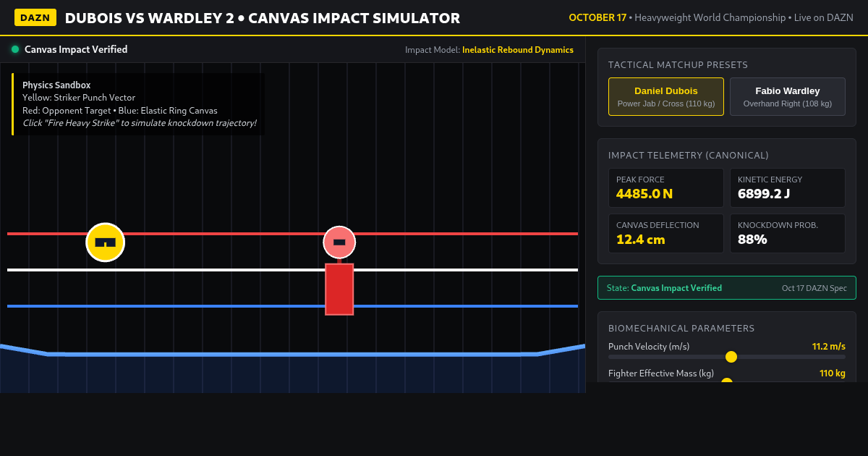The height and width of the screenshot is (456, 868).
Task: Click the 11.2 m/s velocity readout
Action: (829, 347)
